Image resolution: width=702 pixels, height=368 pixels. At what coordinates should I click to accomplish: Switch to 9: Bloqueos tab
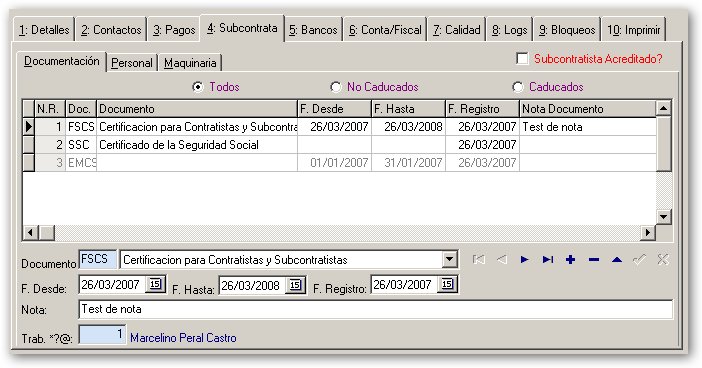pos(567,30)
